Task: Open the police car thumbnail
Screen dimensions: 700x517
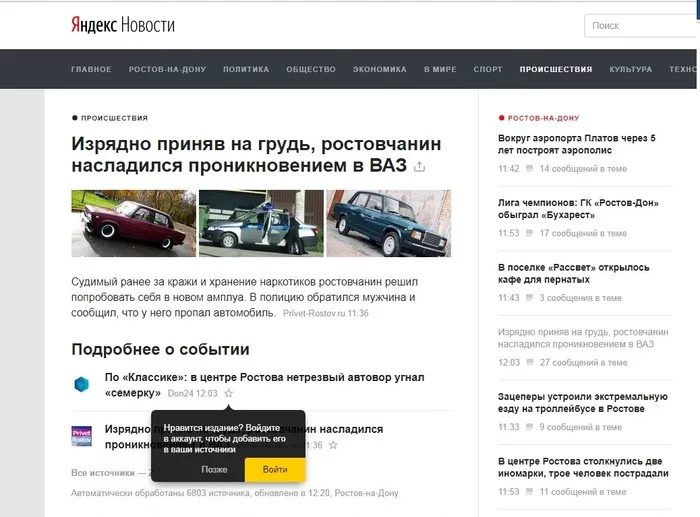Action: [261, 223]
